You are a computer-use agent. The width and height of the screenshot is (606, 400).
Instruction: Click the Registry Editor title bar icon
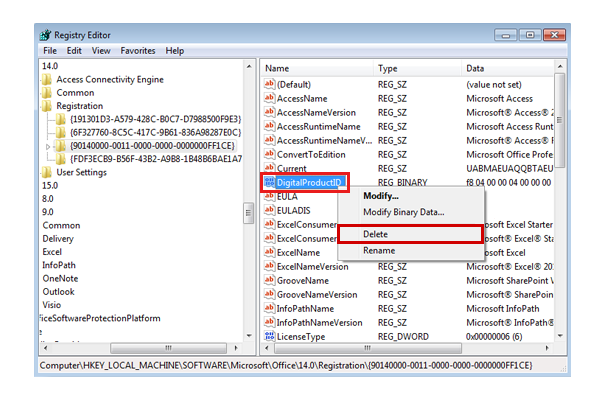point(45,35)
